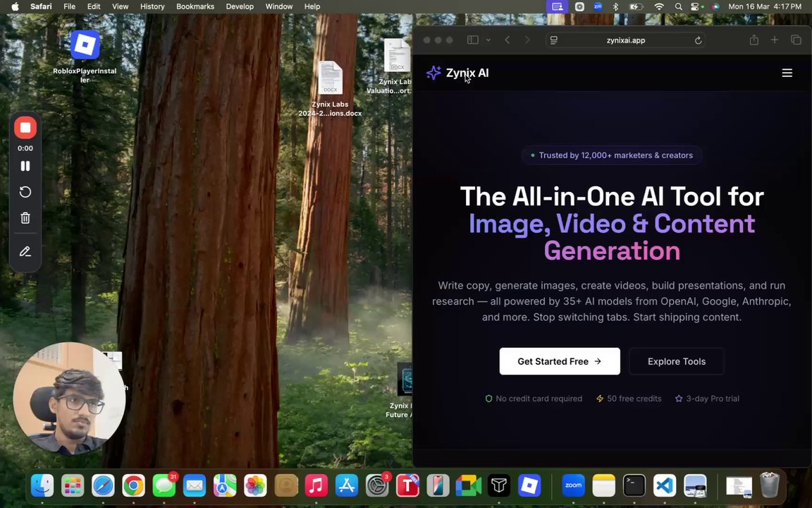Open the Window menu
This screenshot has width=812, height=508.
click(x=279, y=6)
